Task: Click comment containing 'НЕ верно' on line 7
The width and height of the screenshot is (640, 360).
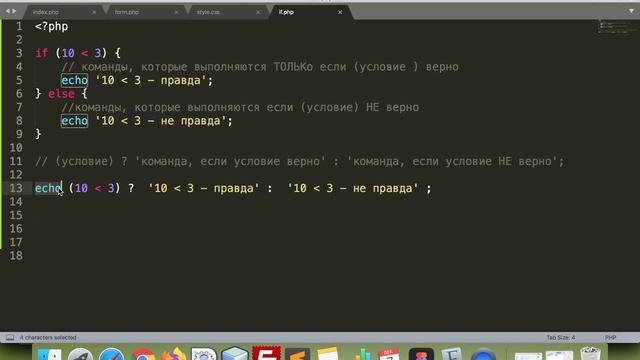Action: tap(240, 107)
